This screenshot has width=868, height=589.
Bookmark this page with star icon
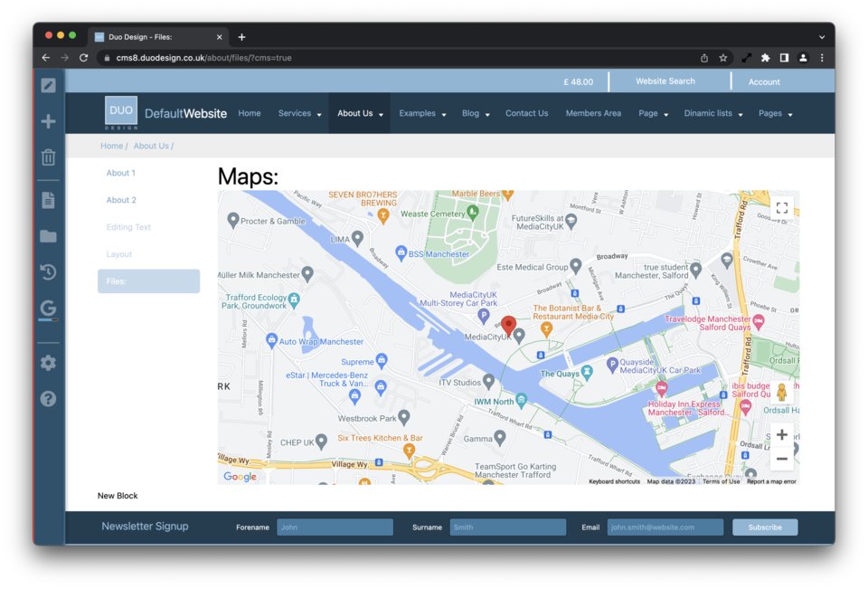pyautogui.click(x=723, y=58)
